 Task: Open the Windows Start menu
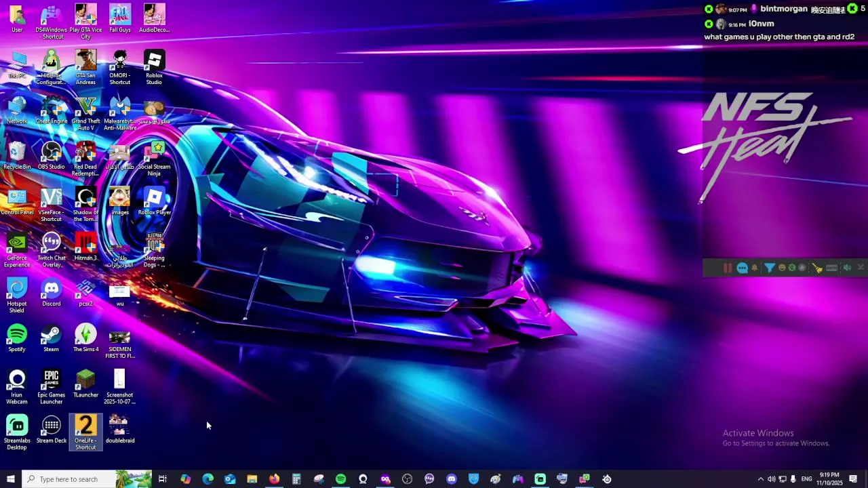(x=10, y=479)
